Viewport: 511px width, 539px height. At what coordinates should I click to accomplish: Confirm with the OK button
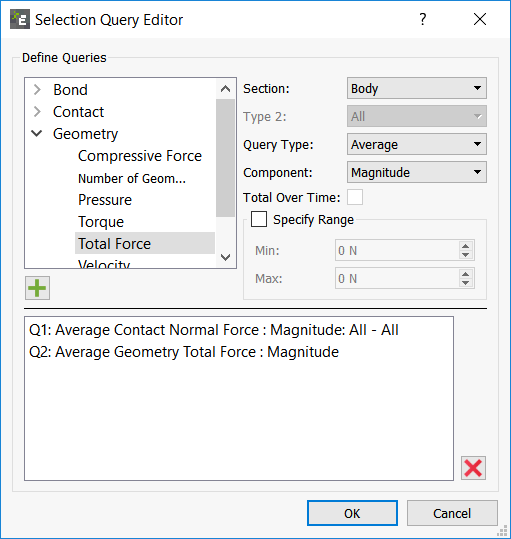coord(352,513)
